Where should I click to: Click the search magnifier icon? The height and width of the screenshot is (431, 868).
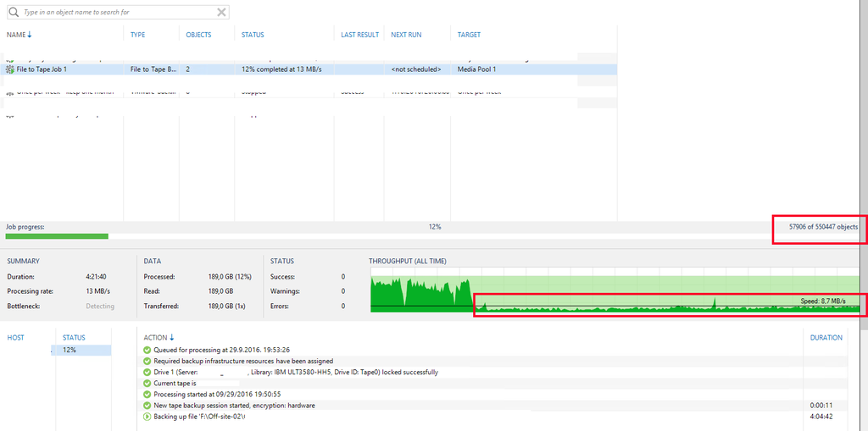pos(14,12)
